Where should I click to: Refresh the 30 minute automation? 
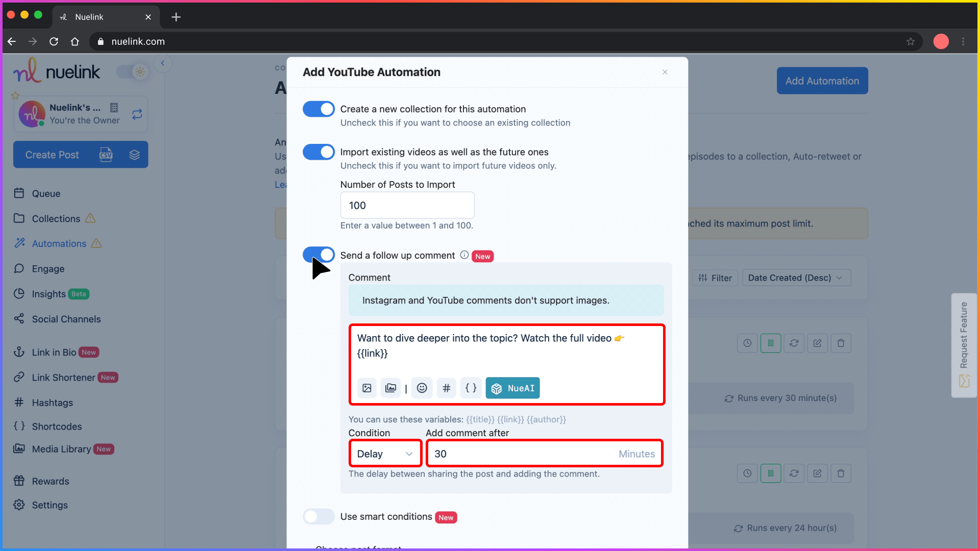point(794,343)
